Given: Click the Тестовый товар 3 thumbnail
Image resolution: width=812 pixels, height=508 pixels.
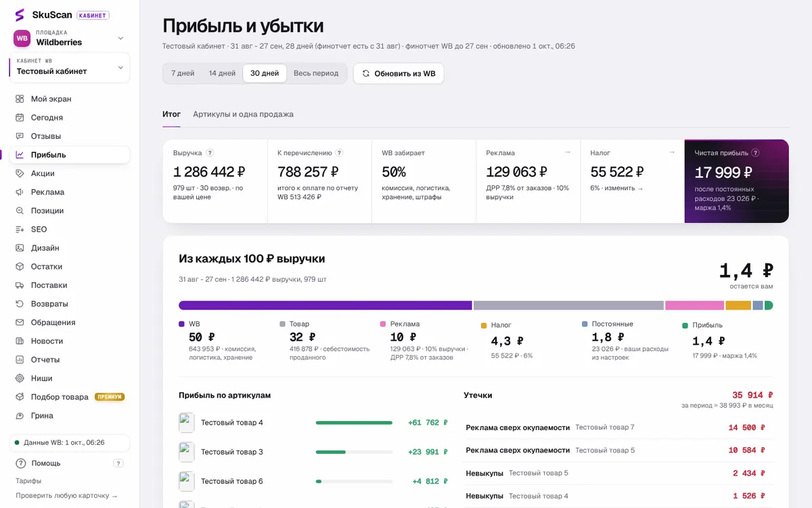Looking at the screenshot, I should (x=187, y=452).
